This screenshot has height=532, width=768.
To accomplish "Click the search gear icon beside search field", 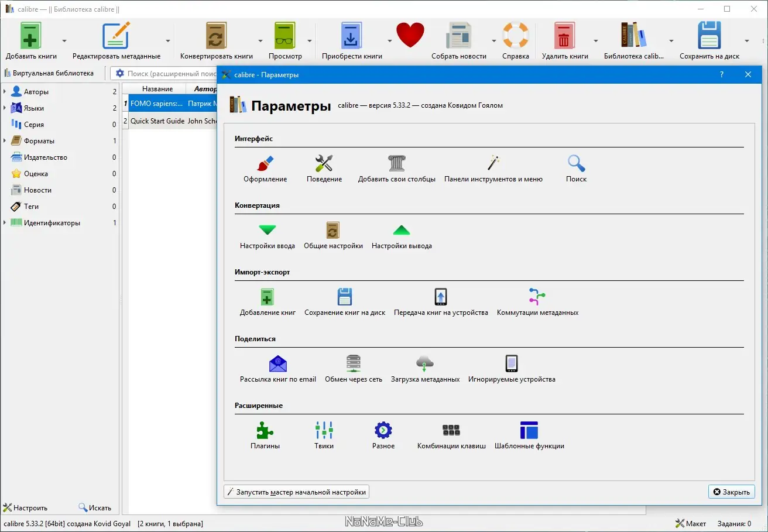I will [120, 73].
